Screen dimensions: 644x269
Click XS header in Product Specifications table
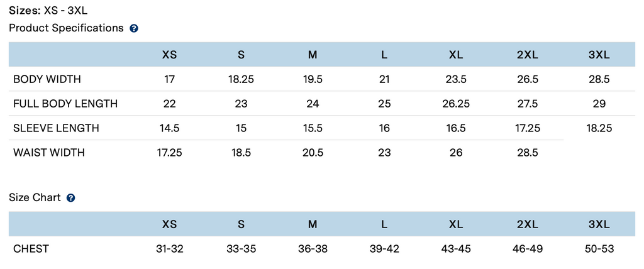pos(169,55)
